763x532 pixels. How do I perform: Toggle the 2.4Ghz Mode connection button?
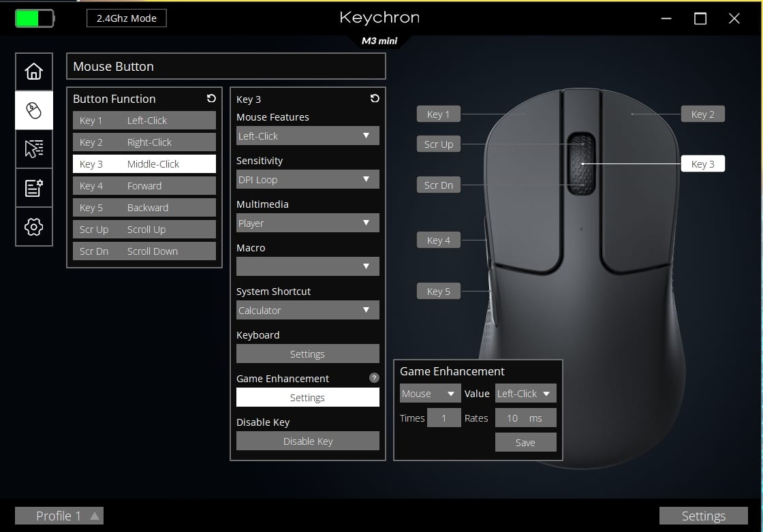tap(127, 18)
